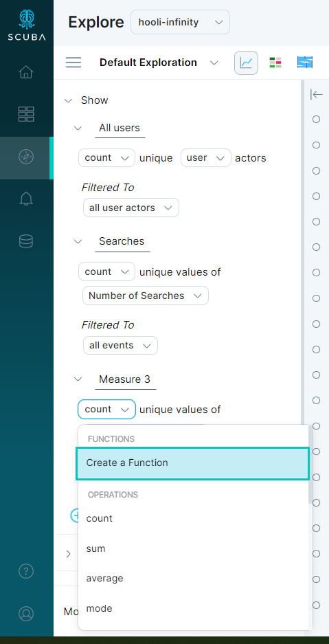Choose the sum operation

click(x=95, y=548)
